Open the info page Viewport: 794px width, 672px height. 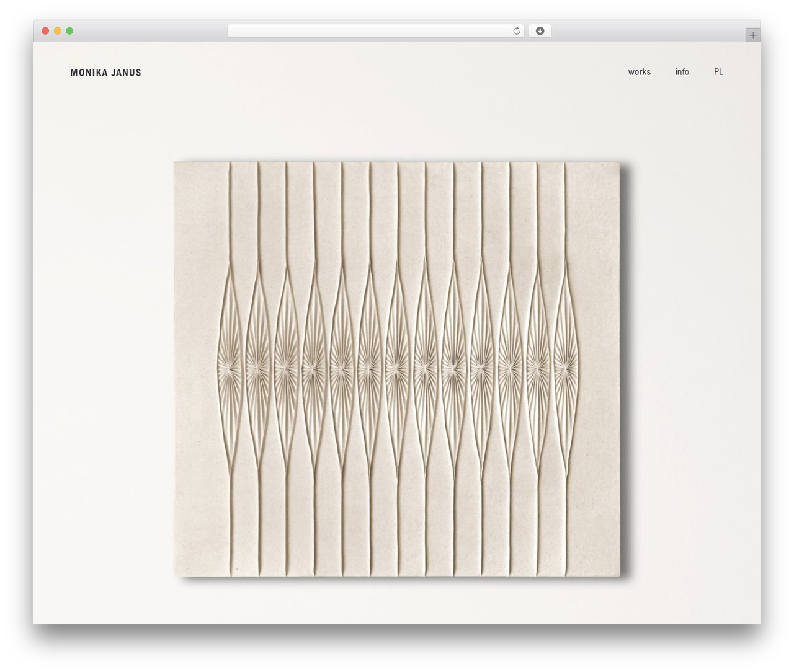click(682, 72)
